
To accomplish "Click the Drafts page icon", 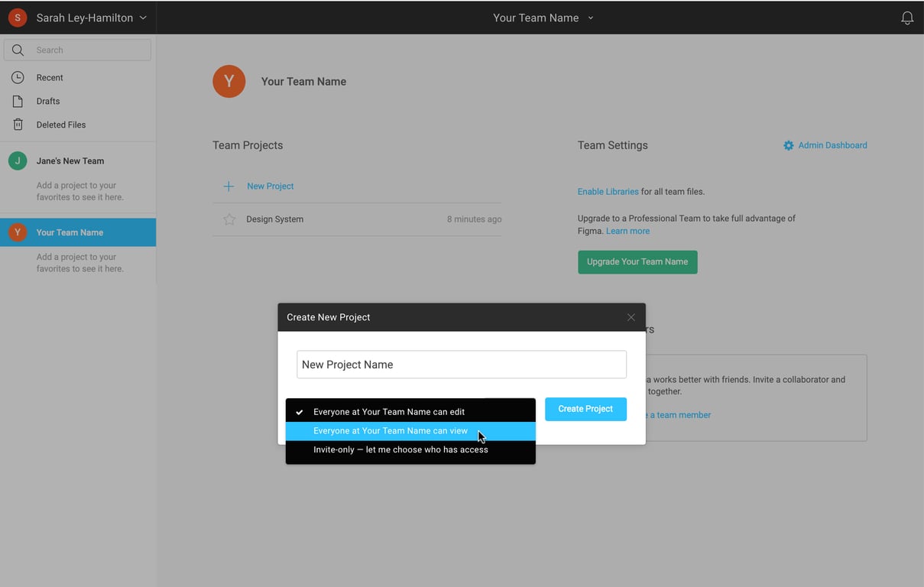I will (x=18, y=101).
